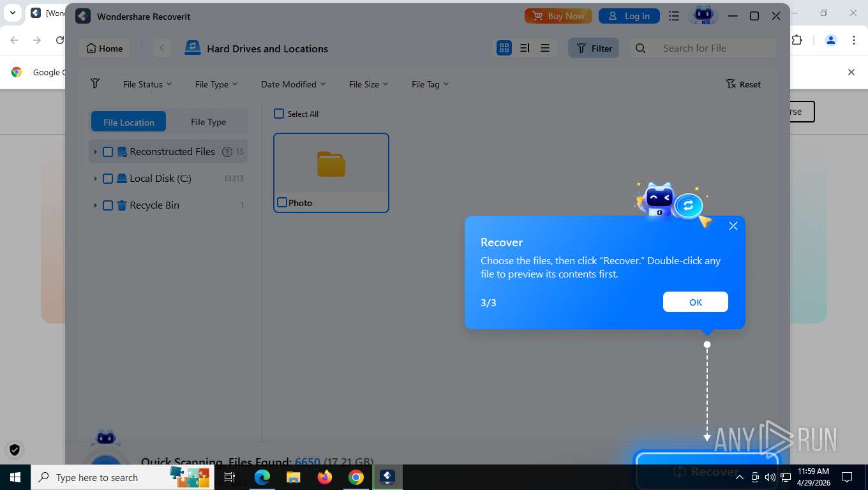Focus the Search for File field

point(703,48)
